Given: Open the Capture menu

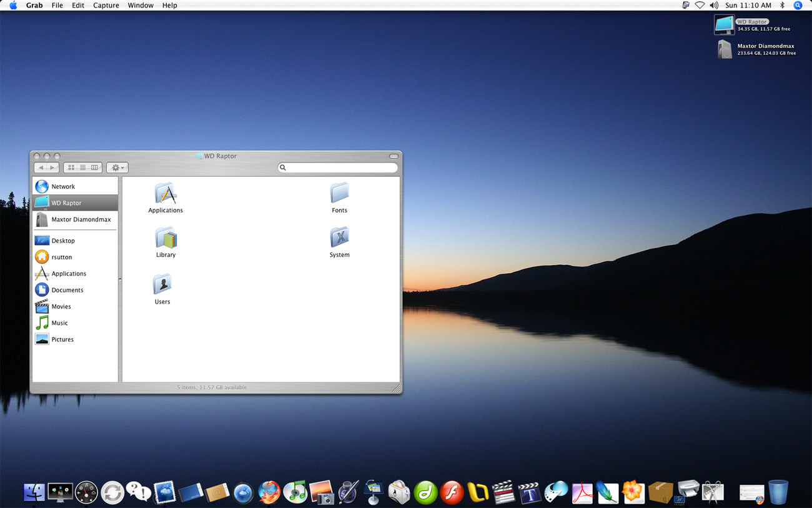Looking at the screenshot, I should pyautogui.click(x=106, y=5).
